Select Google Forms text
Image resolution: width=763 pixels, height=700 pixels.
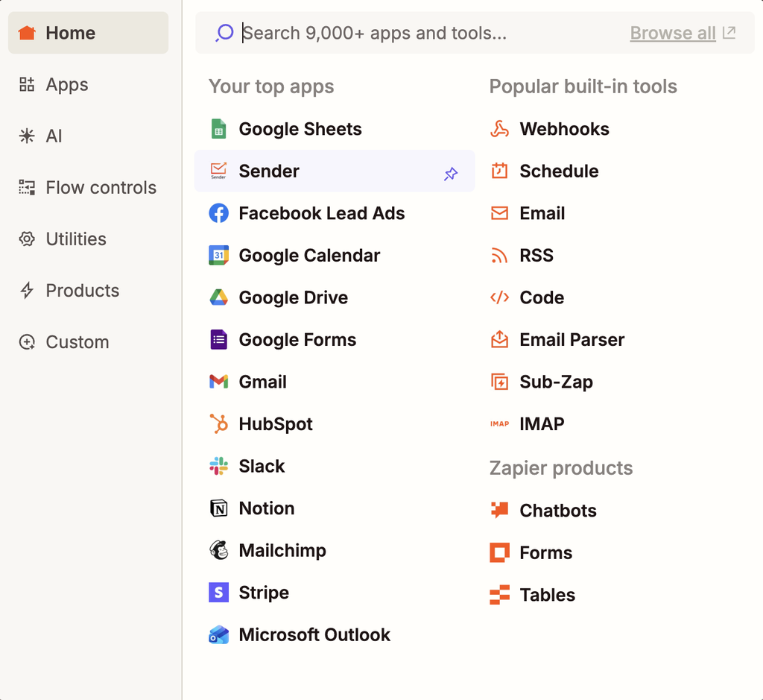pyautogui.click(x=297, y=340)
